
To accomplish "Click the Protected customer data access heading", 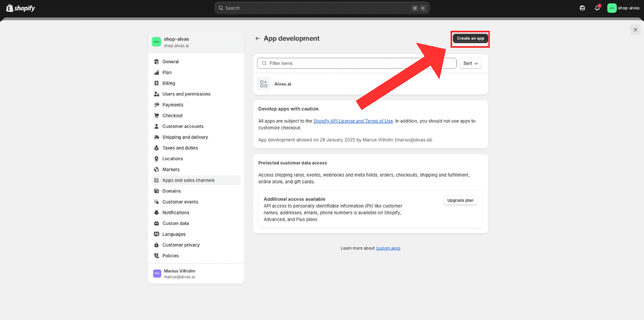I will pyautogui.click(x=293, y=163).
